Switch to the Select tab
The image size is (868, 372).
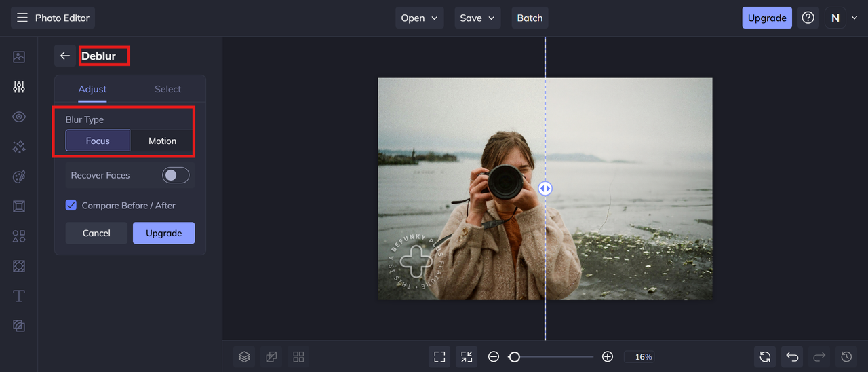pos(167,89)
